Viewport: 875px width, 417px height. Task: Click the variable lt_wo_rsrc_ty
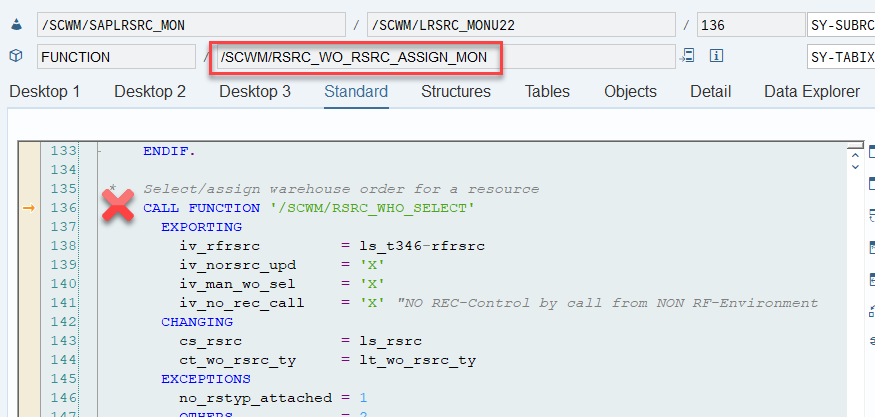point(417,360)
